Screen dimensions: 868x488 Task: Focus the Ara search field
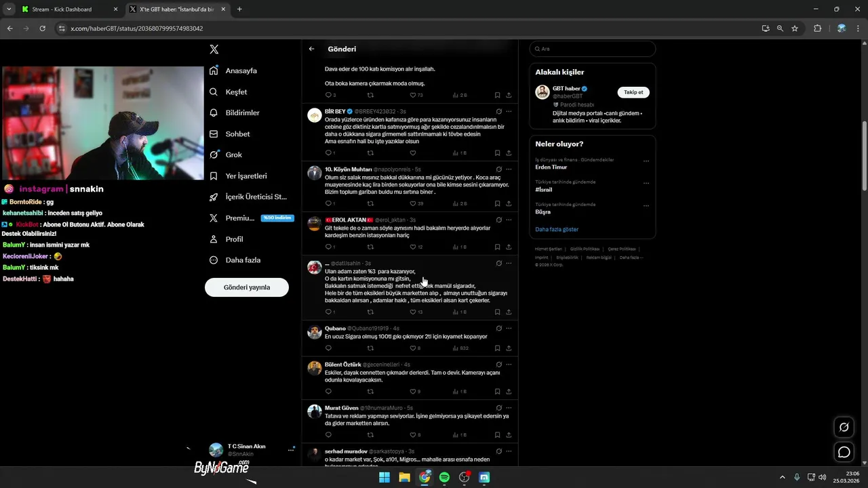593,49
